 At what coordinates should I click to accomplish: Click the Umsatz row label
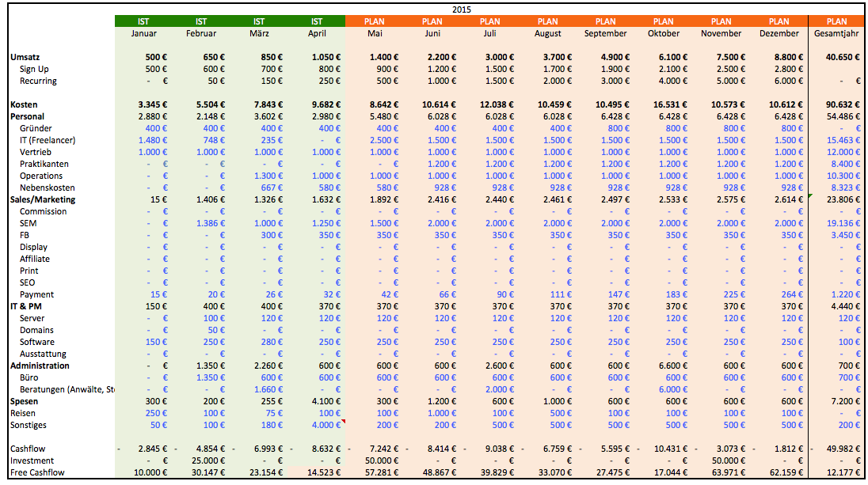(x=25, y=57)
